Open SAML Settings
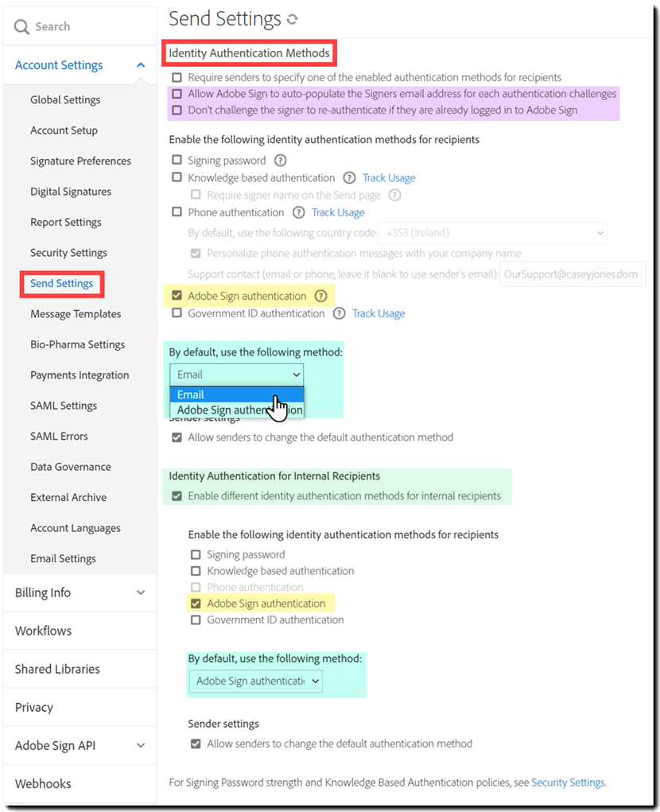This screenshot has width=660, height=812. pos(64,406)
